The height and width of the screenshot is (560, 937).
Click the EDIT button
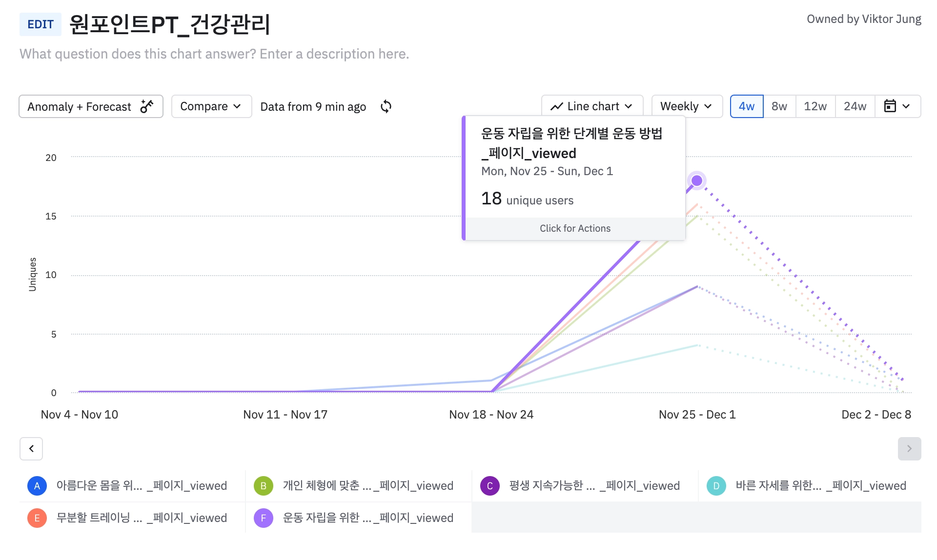coord(41,24)
